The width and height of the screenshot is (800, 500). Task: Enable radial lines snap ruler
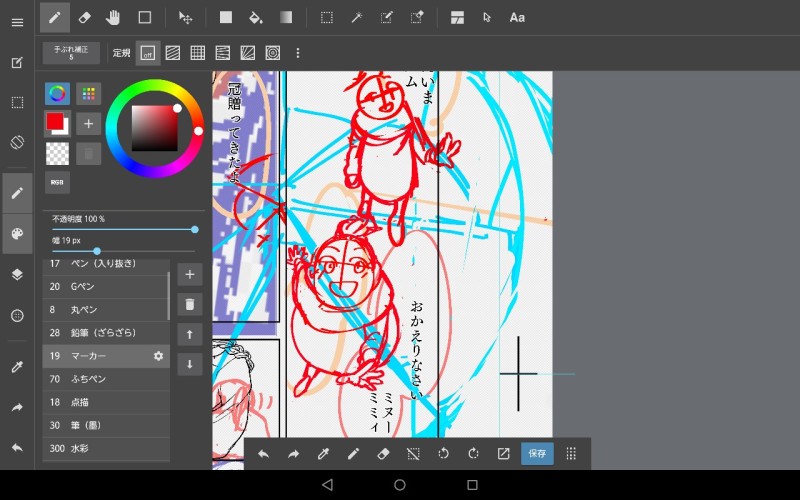(x=248, y=53)
